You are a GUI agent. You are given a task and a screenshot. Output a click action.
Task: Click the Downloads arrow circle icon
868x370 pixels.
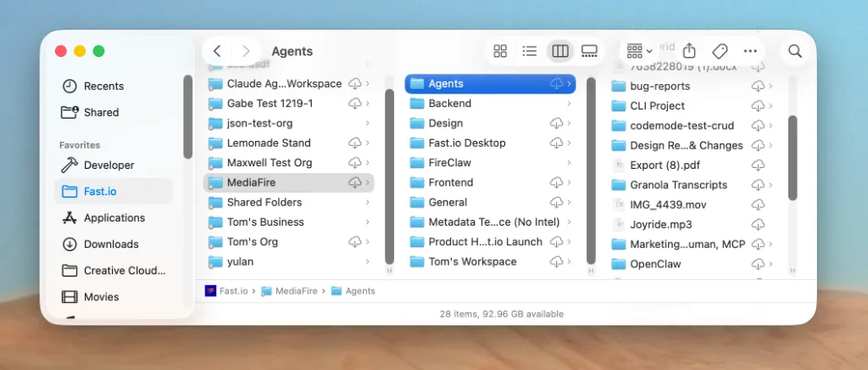(70, 244)
